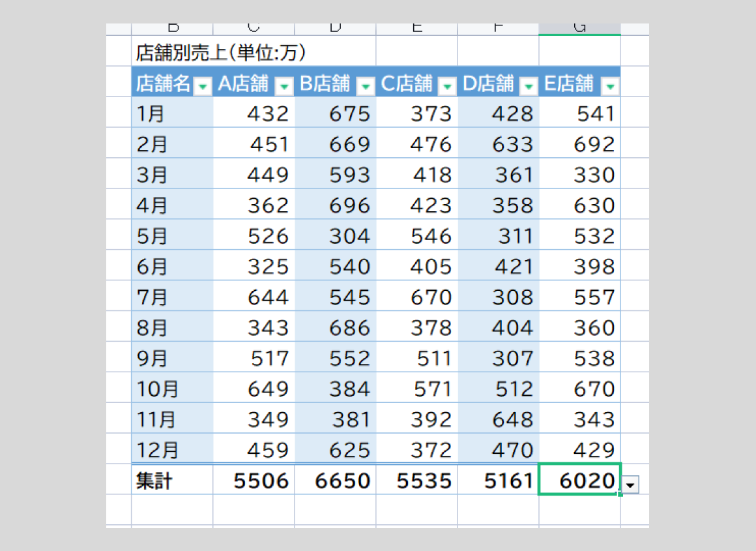Select A店舗 7月 value 644

coord(254,296)
